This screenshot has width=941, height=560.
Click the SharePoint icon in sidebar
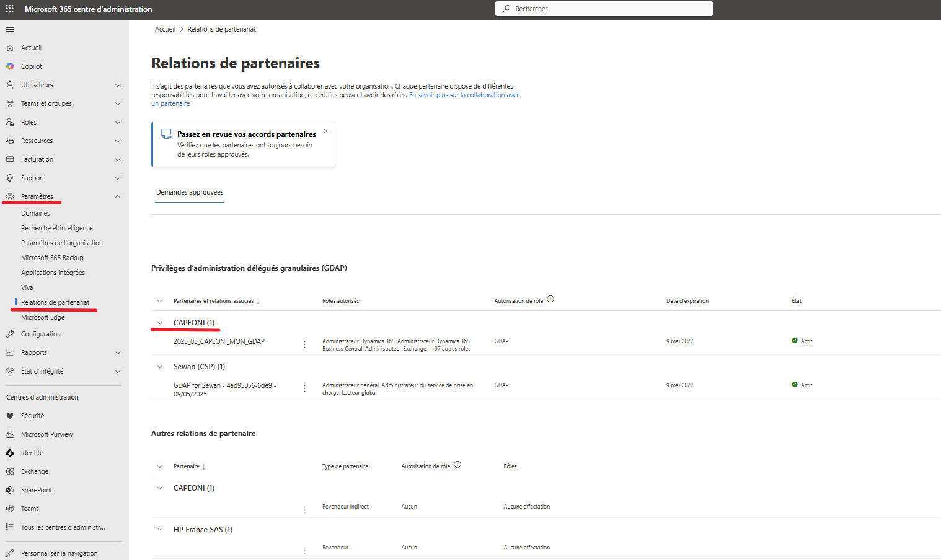(10, 490)
